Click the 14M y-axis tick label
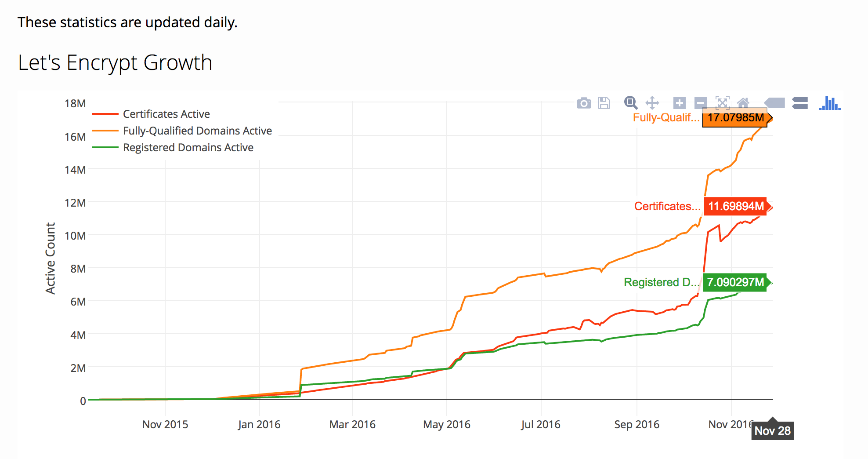The image size is (868, 459). click(x=75, y=170)
